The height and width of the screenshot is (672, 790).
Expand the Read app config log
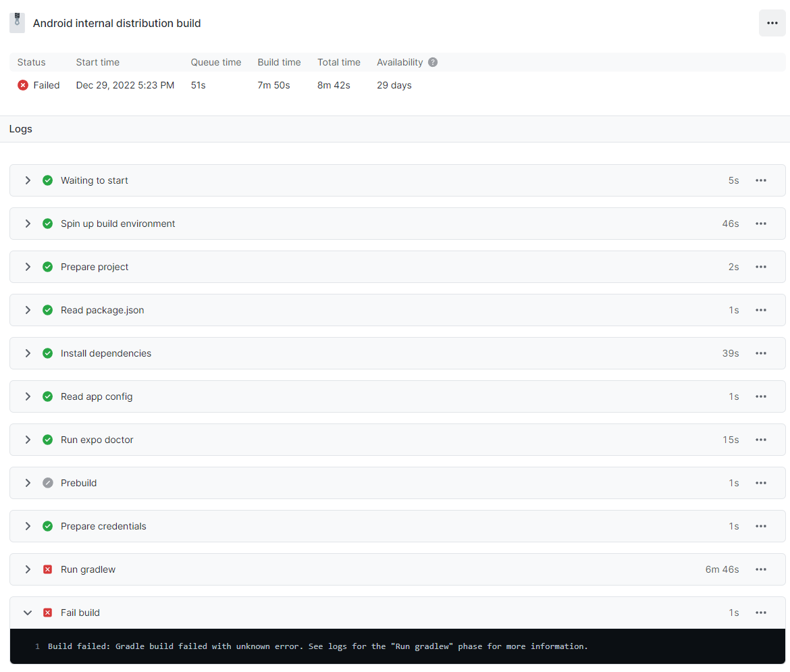point(28,396)
